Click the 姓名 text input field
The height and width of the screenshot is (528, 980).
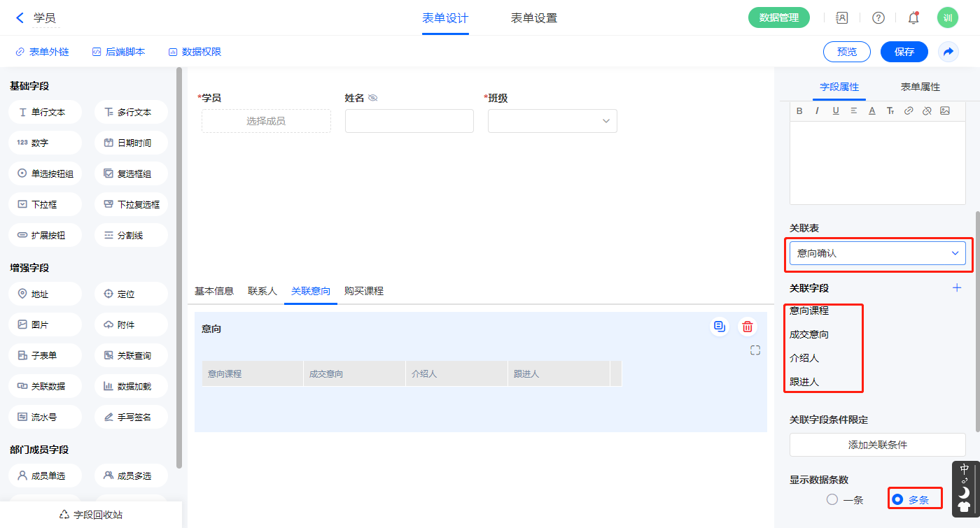409,121
